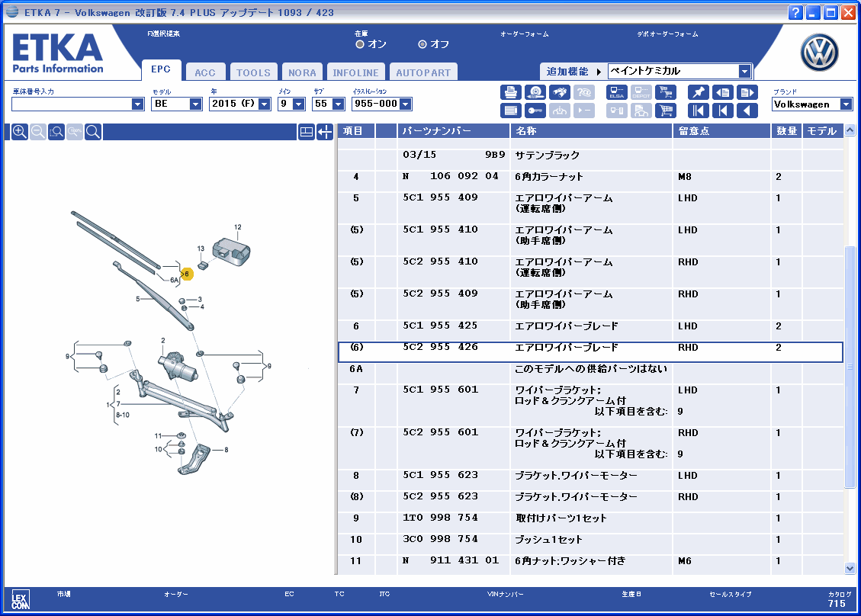
Task: Click the pushpin icon
Action: [x=699, y=92]
